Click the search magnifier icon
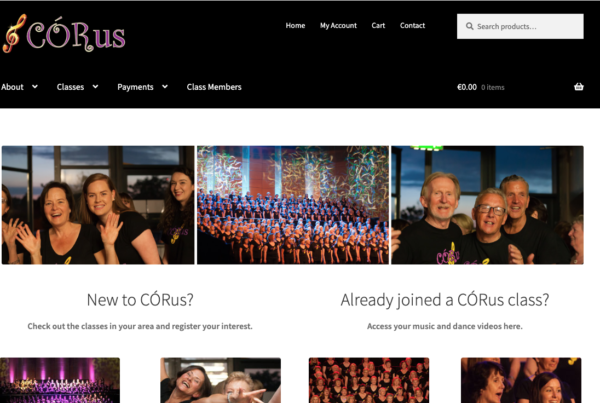Image resolution: width=600 pixels, height=403 pixels. tap(470, 26)
